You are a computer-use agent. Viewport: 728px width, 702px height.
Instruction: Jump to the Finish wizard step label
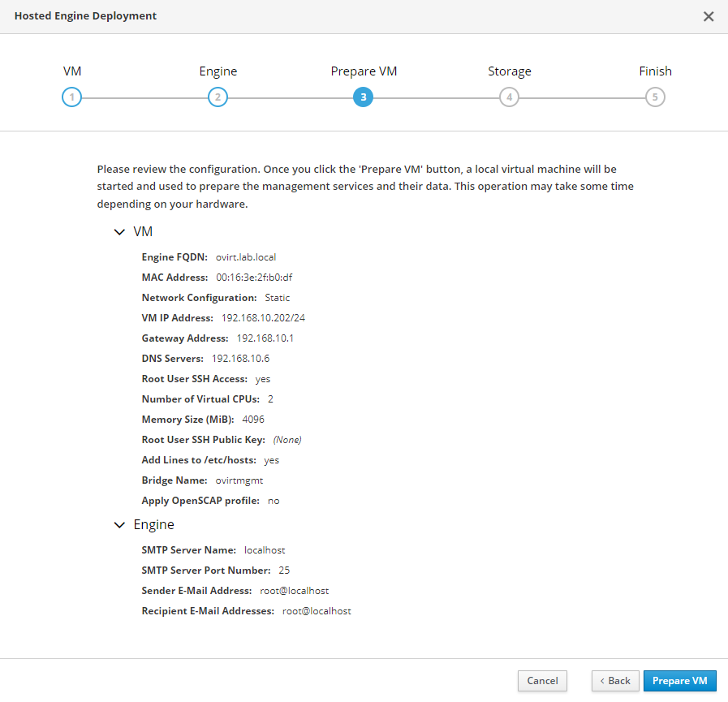pos(655,71)
